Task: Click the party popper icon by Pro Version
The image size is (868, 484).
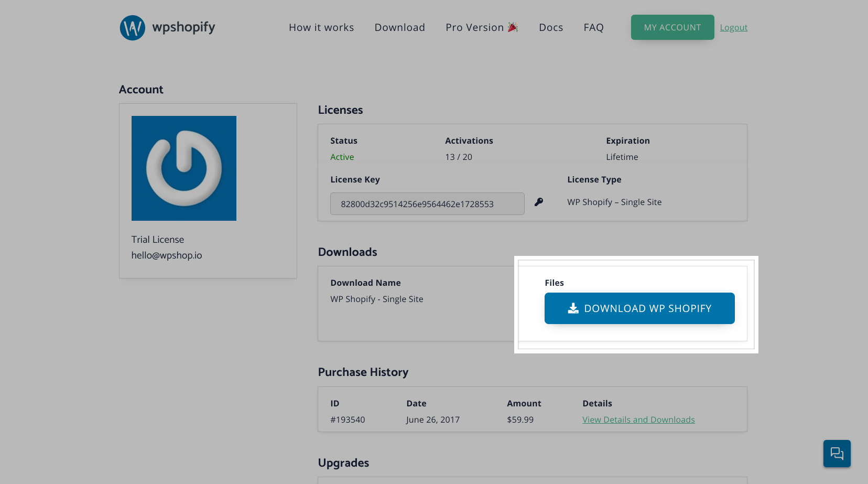Action: point(513,27)
